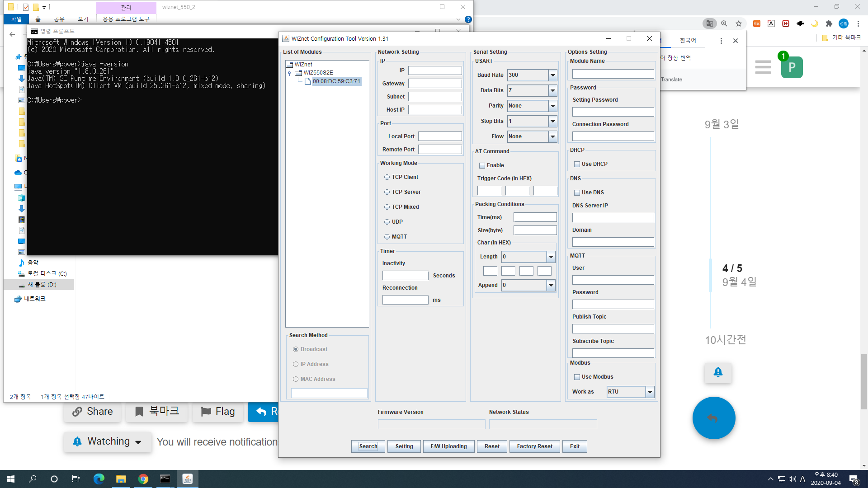Image resolution: width=868 pixels, height=488 pixels.
Task: Switch to Java app taskbar icon
Action: pyautogui.click(x=187, y=479)
